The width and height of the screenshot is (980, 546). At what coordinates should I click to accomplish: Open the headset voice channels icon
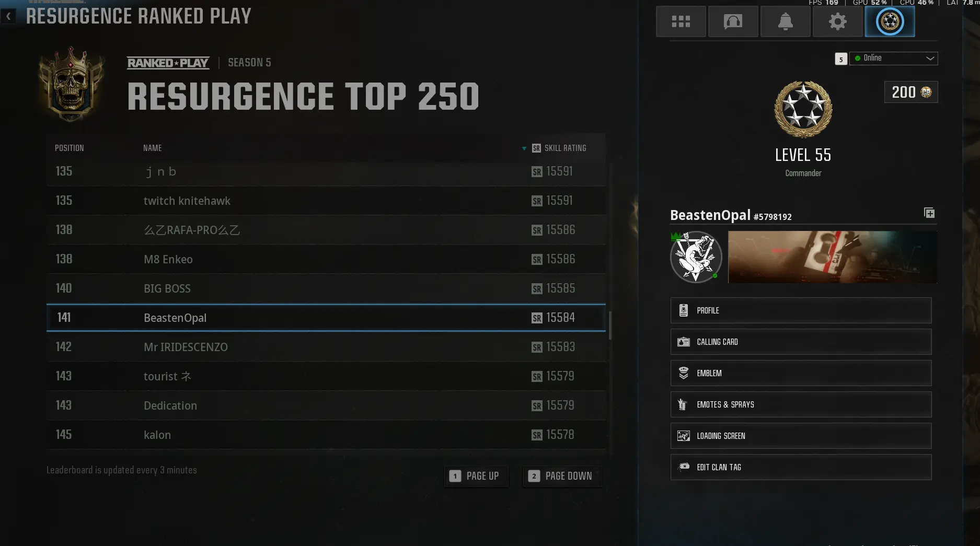(x=733, y=21)
